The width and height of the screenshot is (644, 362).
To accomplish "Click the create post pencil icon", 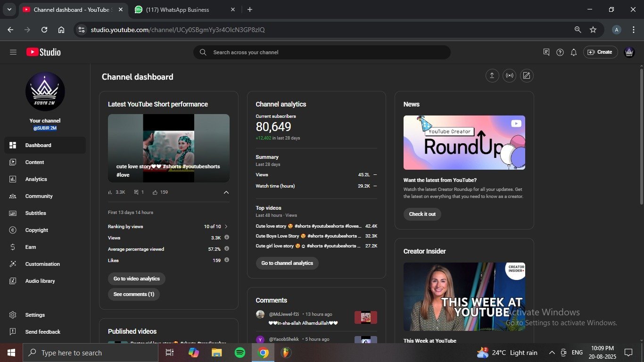I will tap(527, 75).
